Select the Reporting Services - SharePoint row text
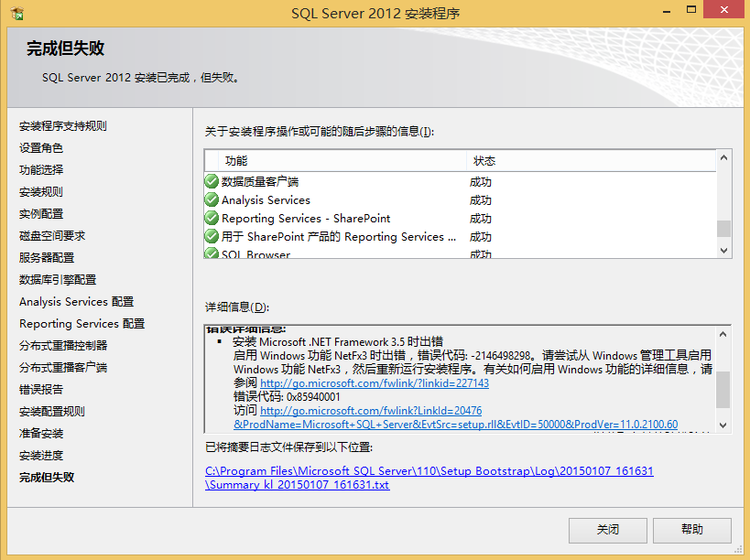The height and width of the screenshot is (560, 750). 306,219
